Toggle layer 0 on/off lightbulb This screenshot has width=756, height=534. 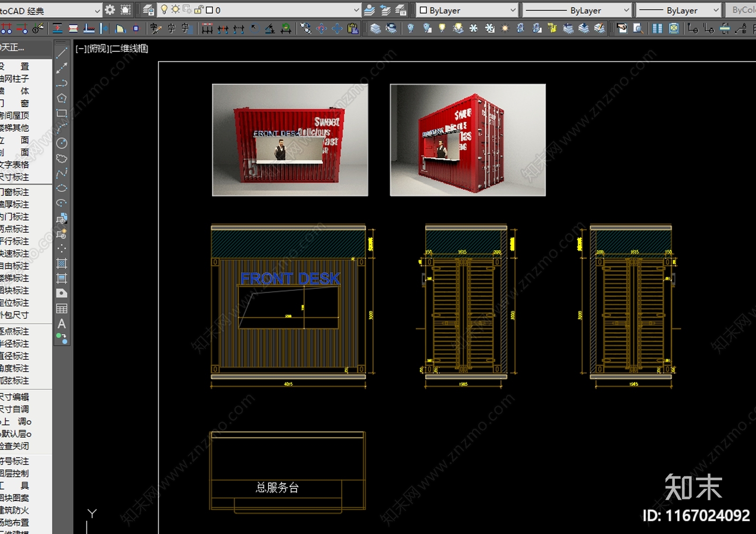(x=164, y=9)
